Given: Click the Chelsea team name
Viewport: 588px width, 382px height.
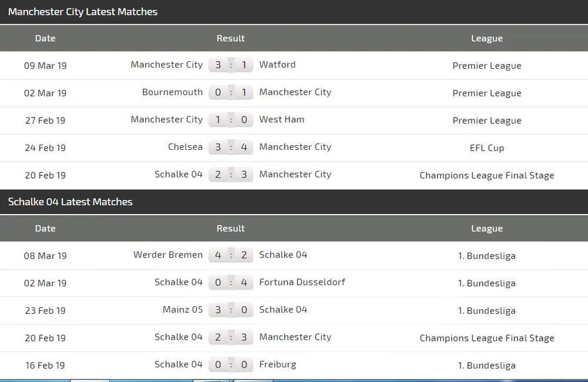Looking at the screenshot, I should click(x=185, y=147).
